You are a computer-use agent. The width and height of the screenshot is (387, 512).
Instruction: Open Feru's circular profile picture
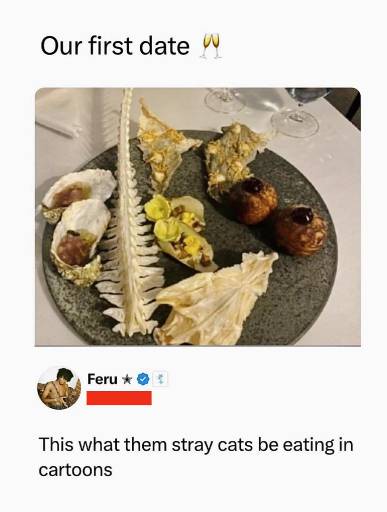(59, 388)
